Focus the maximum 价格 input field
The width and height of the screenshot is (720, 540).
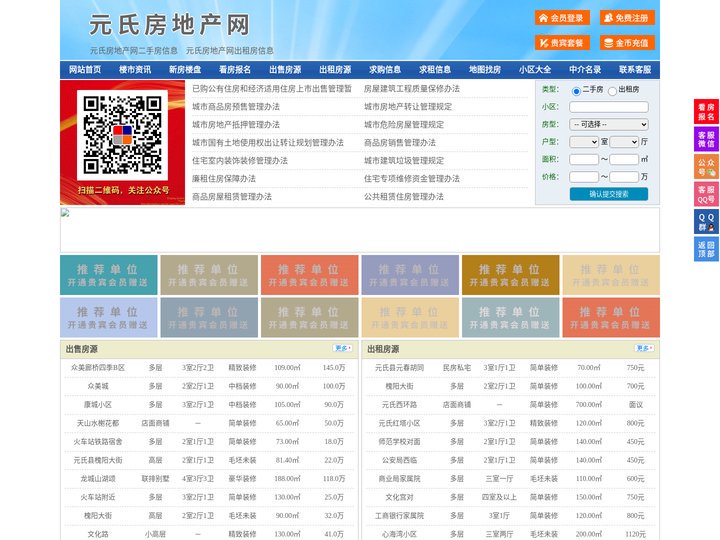click(x=624, y=177)
